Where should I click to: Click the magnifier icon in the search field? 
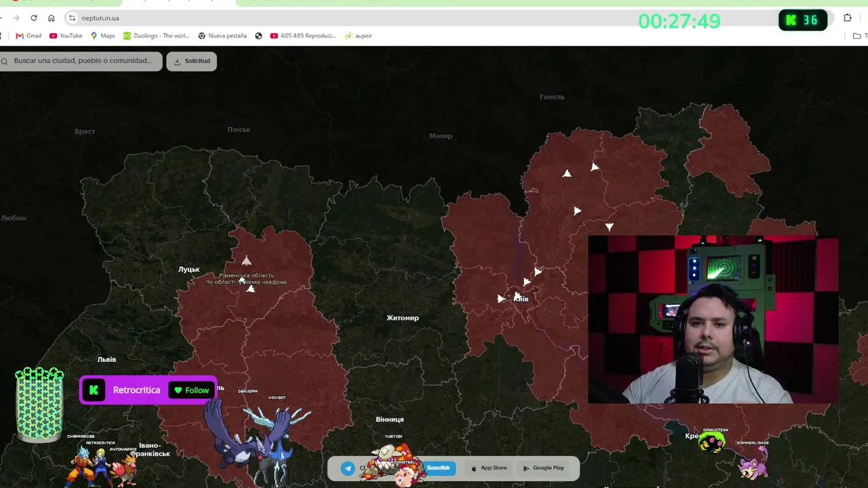click(5, 61)
